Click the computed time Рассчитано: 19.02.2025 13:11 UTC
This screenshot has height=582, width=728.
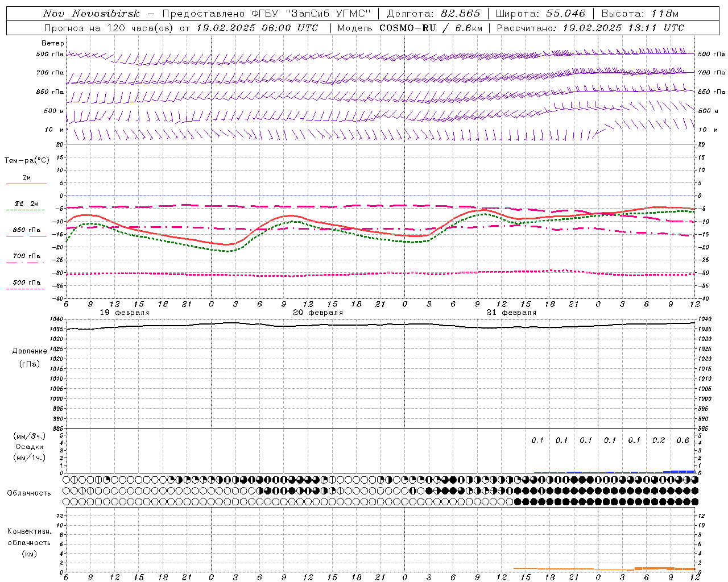pos(590,28)
